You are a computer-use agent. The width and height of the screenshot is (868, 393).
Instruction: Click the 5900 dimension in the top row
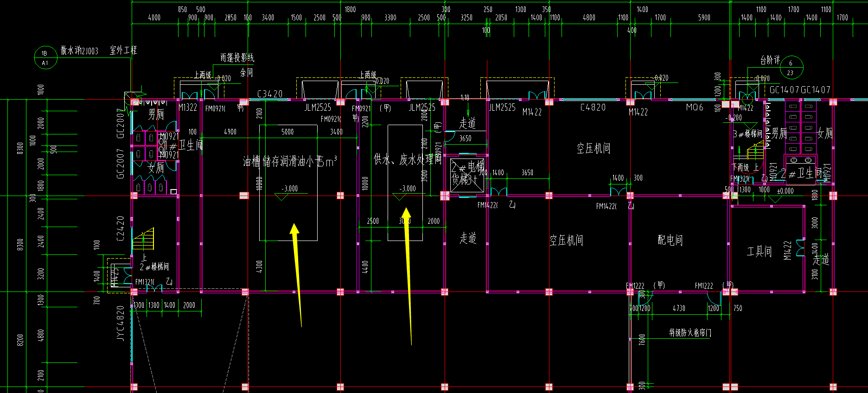[704, 18]
